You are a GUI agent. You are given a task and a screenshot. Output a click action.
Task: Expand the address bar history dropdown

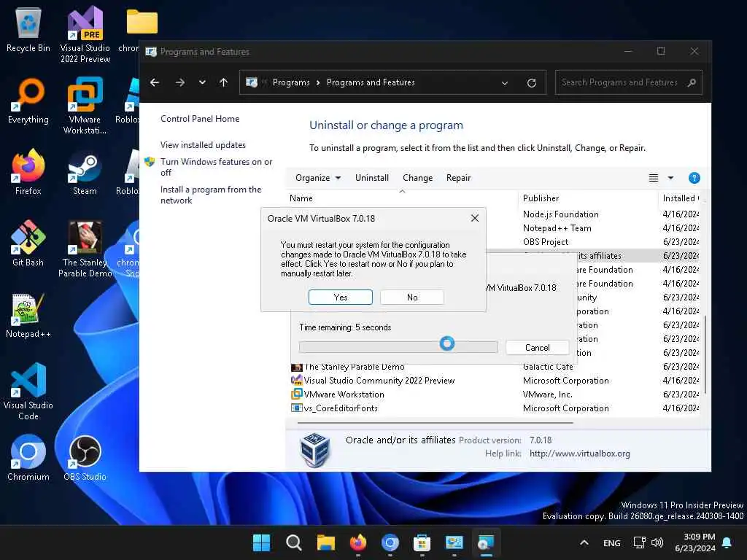pyautogui.click(x=505, y=83)
